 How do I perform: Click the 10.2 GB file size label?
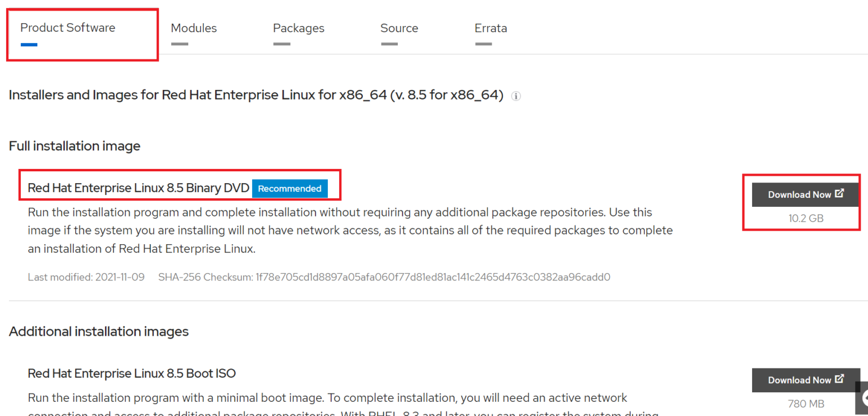(x=805, y=218)
